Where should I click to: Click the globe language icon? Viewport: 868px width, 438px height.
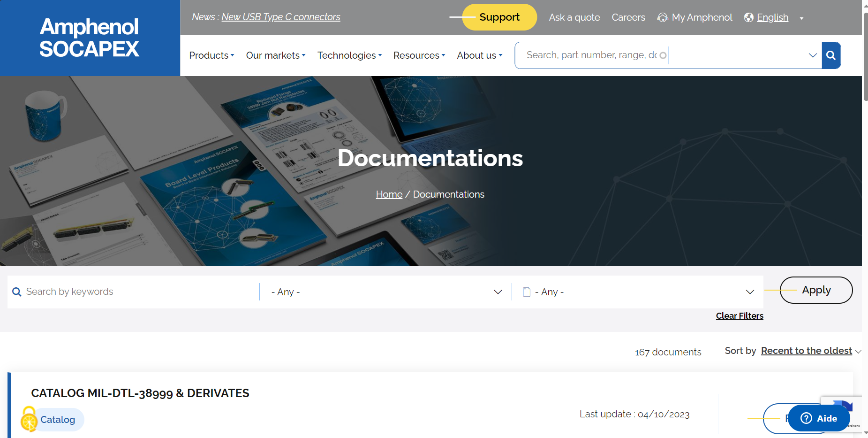click(x=749, y=17)
